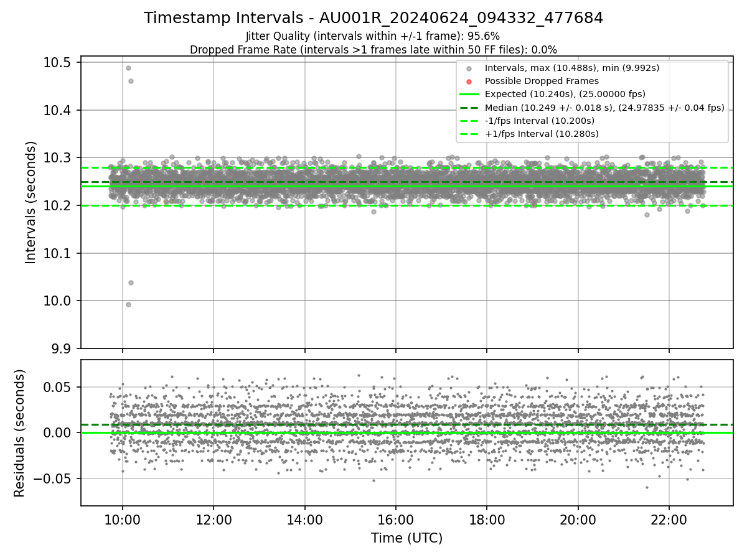Click legend entry '-1/fps Interval (10.200s)'
Screen dimensions: 747x560
click(x=539, y=121)
